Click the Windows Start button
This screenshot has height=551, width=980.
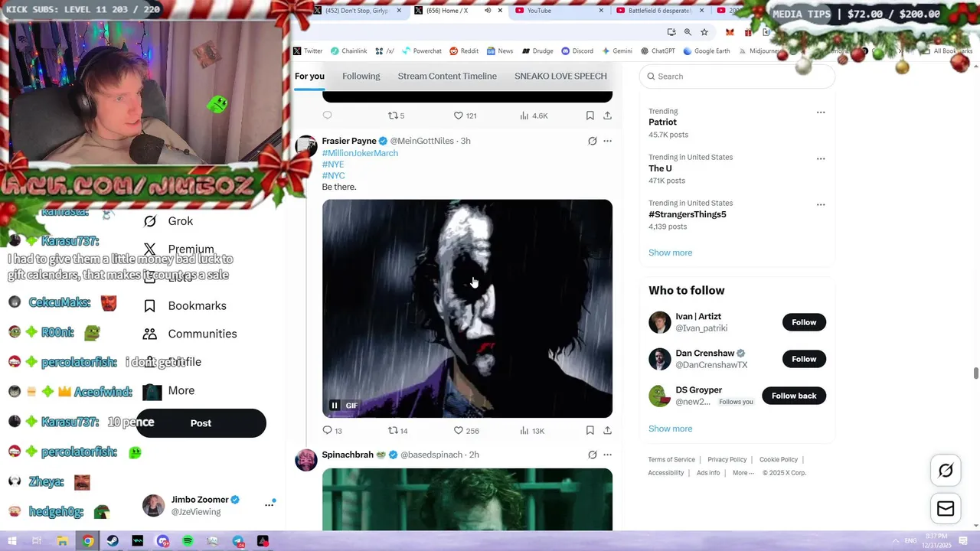(12, 541)
